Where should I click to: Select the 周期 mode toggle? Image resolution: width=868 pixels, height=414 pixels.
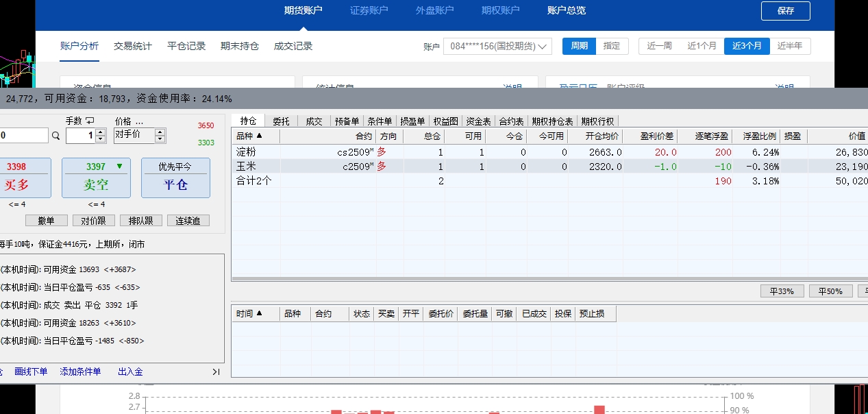[579, 46]
